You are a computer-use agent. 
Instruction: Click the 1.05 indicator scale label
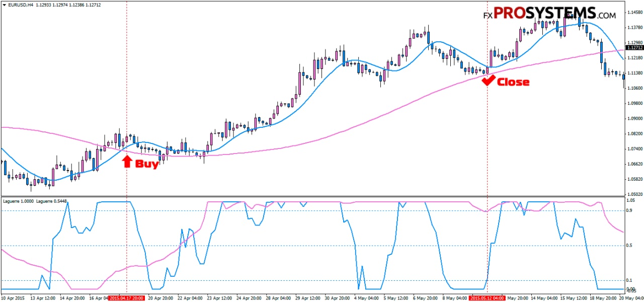click(x=631, y=200)
